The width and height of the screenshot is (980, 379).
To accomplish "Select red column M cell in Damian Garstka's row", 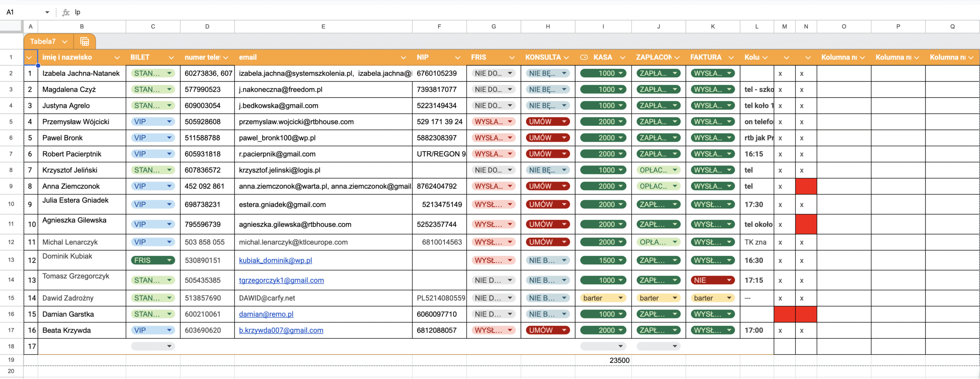I will pos(784,314).
